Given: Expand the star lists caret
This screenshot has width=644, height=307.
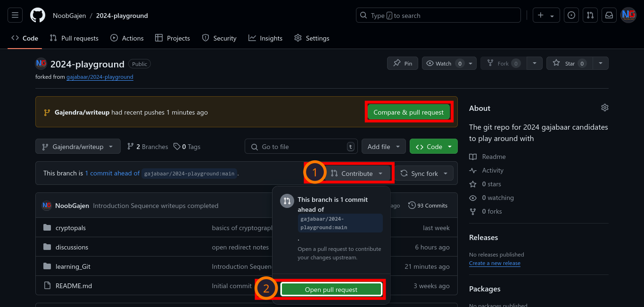Looking at the screenshot, I should pyautogui.click(x=601, y=63).
